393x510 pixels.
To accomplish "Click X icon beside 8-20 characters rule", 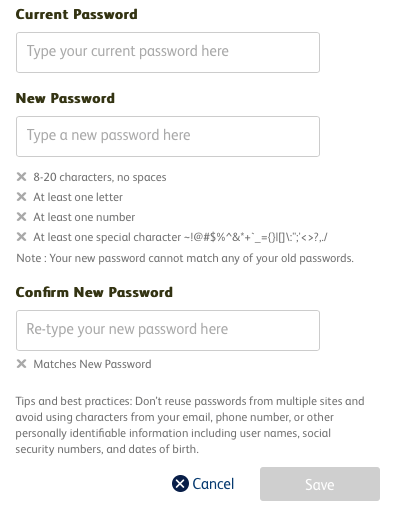I will (x=21, y=177).
